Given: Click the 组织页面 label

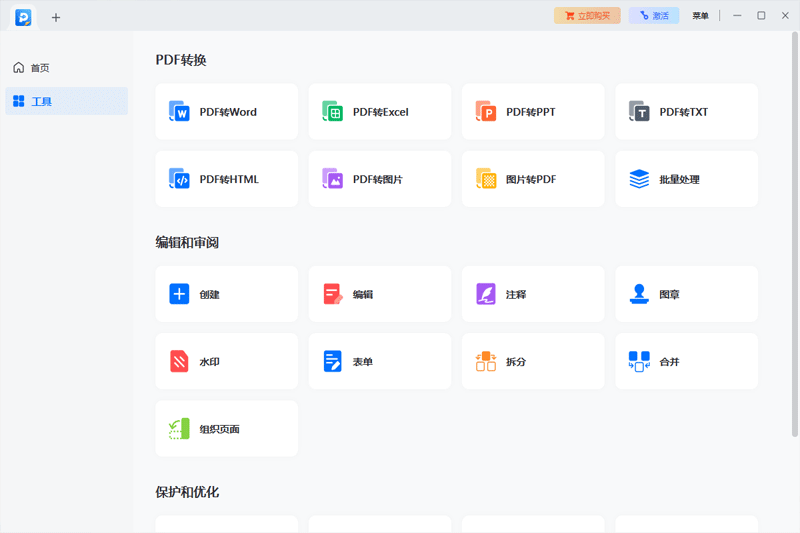Looking at the screenshot, I should click(219, 429).
